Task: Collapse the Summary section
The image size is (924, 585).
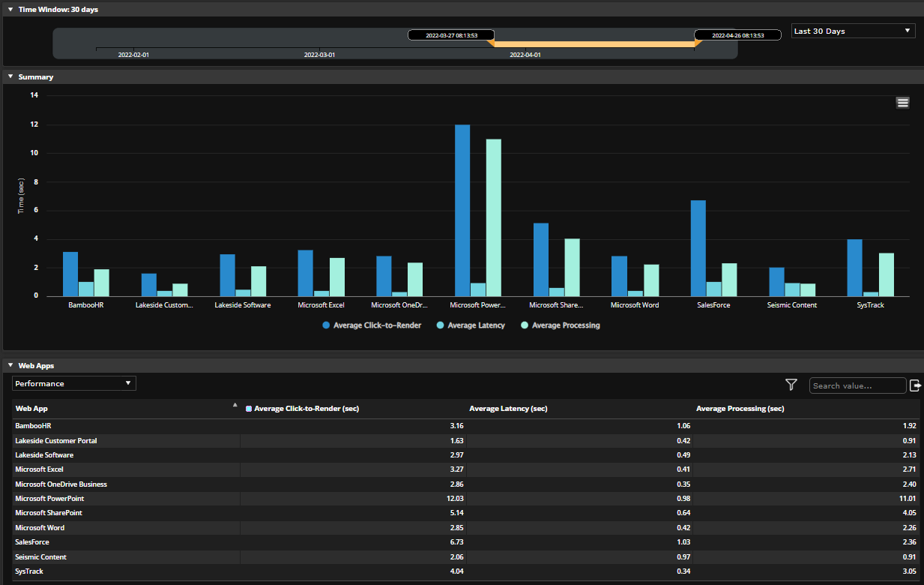Action: tap(10, 77)
